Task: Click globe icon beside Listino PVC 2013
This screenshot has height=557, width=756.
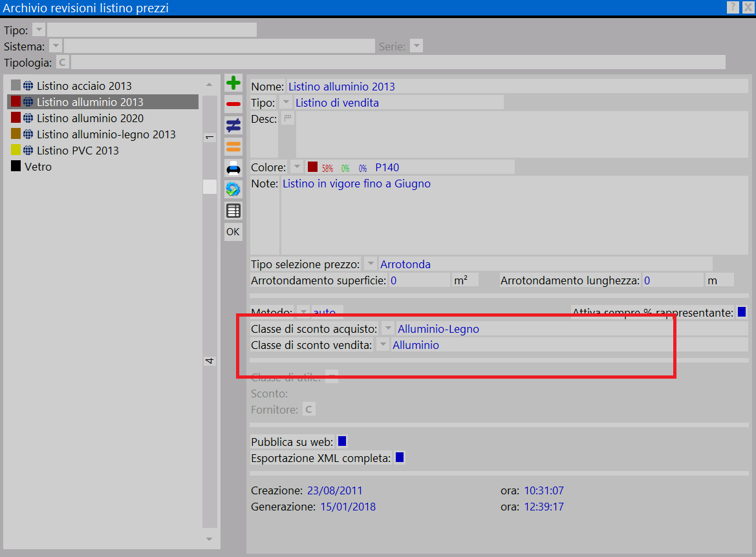Action: pos(28,151)
